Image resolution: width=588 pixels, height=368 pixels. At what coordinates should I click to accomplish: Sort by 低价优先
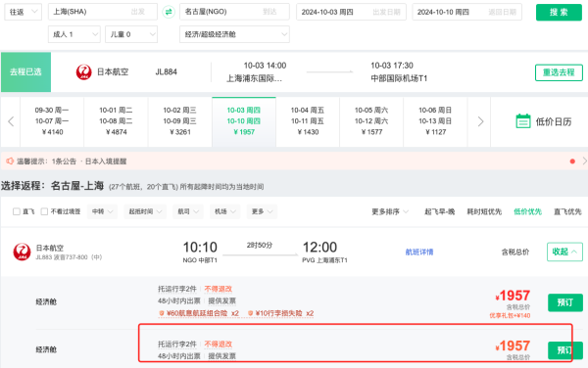[527, 211]
